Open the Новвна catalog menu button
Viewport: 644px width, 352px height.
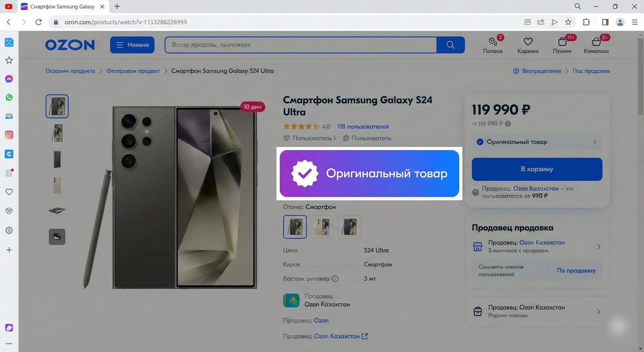pos(133,45)
